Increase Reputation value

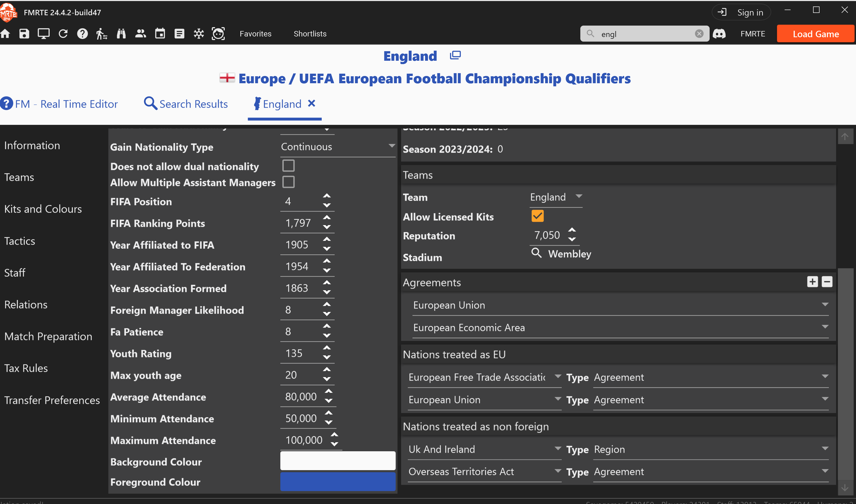572,230
